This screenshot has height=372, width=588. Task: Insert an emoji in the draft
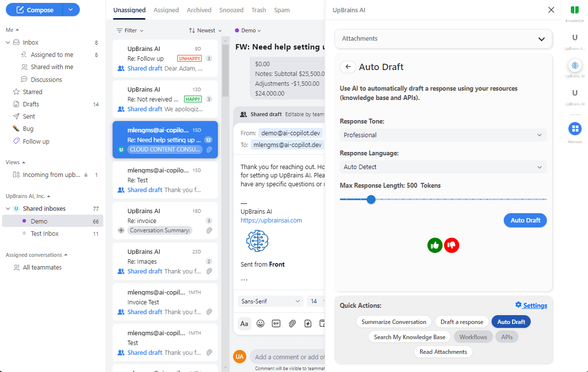[260, 323]
